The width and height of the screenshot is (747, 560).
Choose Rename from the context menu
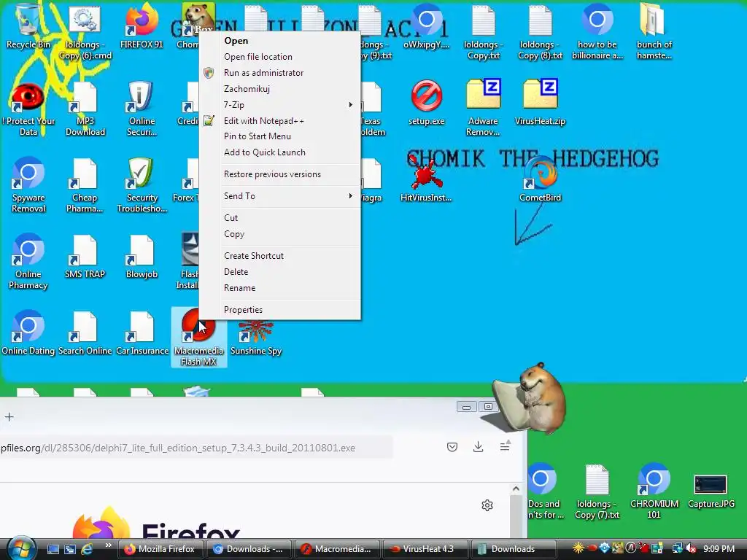click(x=280, y=288)
